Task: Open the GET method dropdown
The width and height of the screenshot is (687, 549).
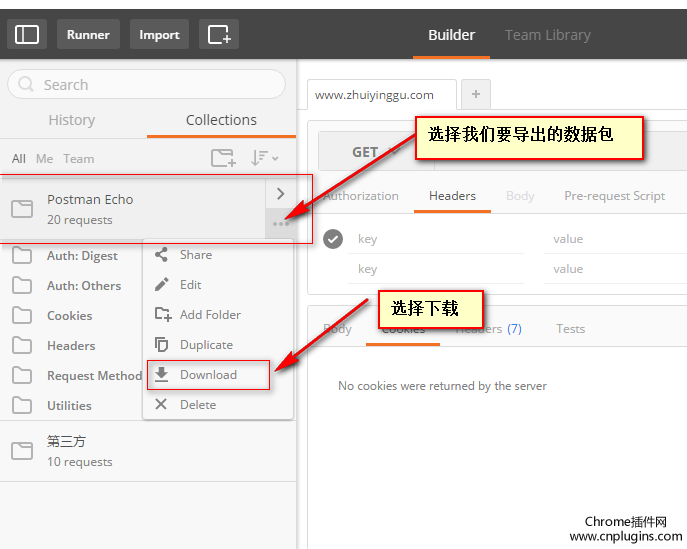Action: click(376, 152)
